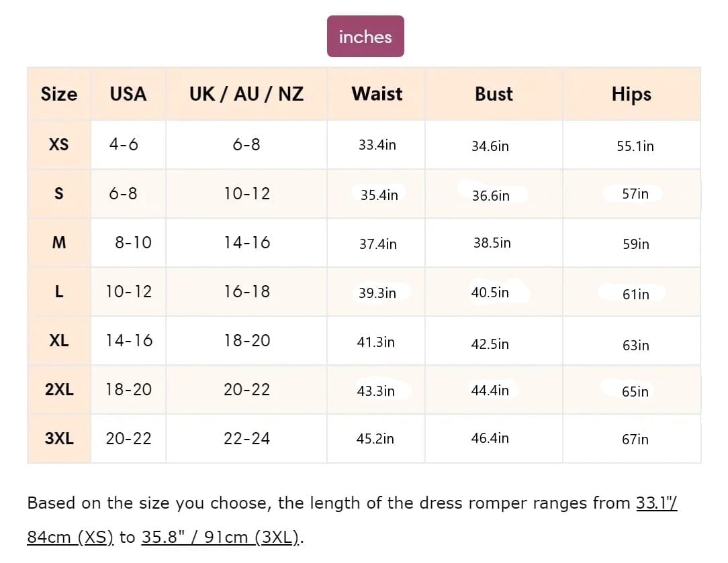The width and height of the screenshot is (728, 563).
Task: Select the S size row label
Action: tap(59, 193)
